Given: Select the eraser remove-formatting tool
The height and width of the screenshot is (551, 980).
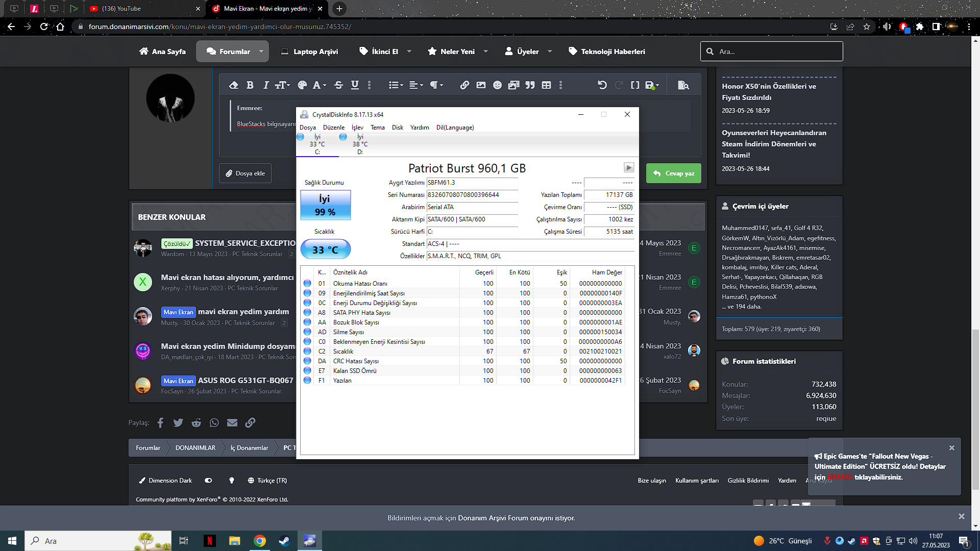Looking at the screenshot, I should pyautogui.click(x=233, y=85).
